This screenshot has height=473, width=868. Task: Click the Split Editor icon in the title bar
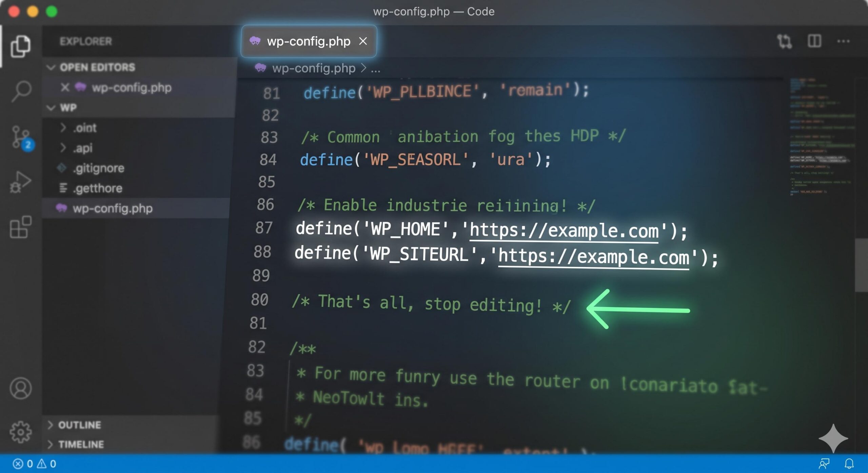pyautogui.click(x=815, y=41)
